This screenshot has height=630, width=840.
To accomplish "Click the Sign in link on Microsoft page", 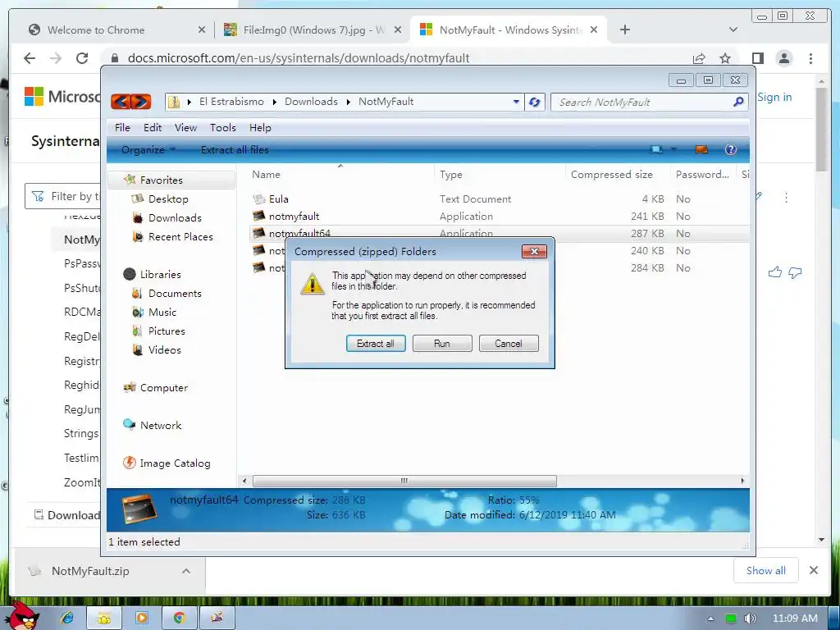I will click(x=774, y=97).
